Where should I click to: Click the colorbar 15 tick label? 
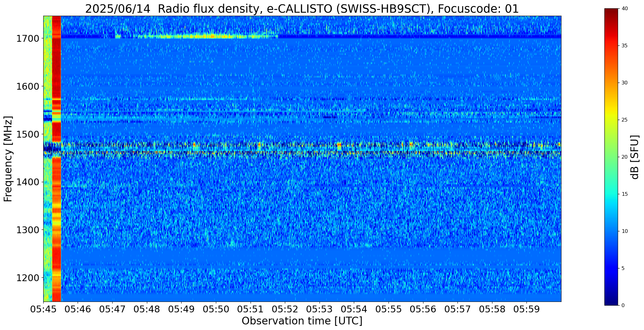tap(625, 194)
